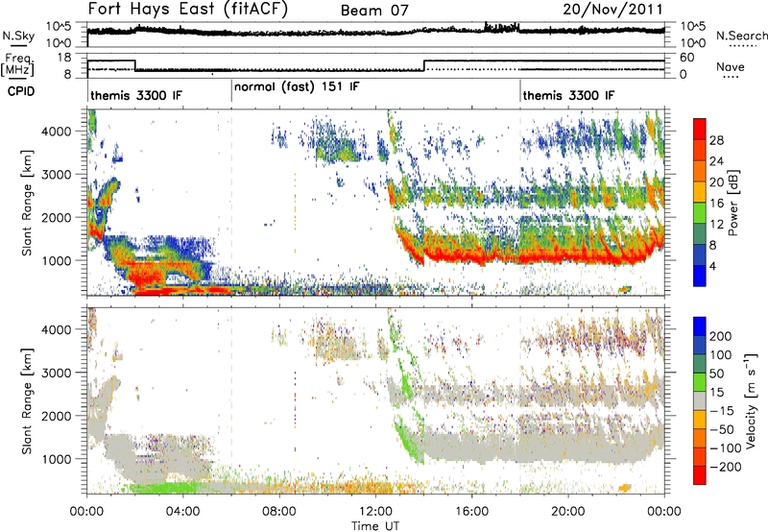Select the bottom red Velocity segment below -200
This screenshot has width=768, height=532.
[x=700, y=475]
